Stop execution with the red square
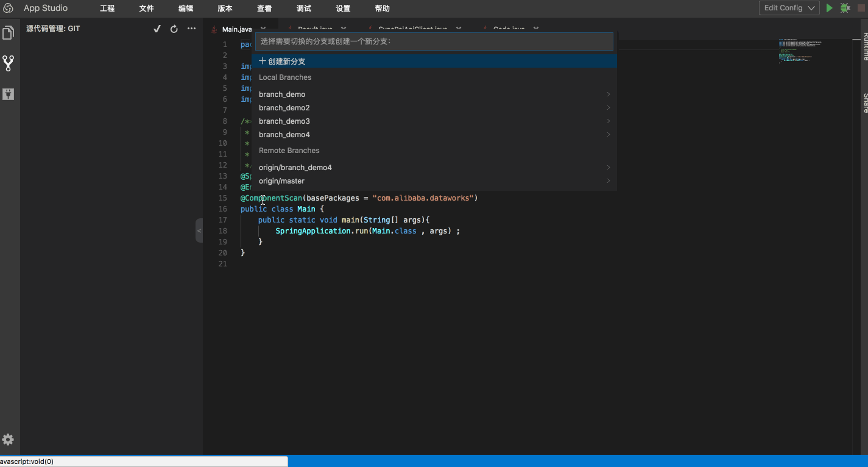 (x=861, y=8)
